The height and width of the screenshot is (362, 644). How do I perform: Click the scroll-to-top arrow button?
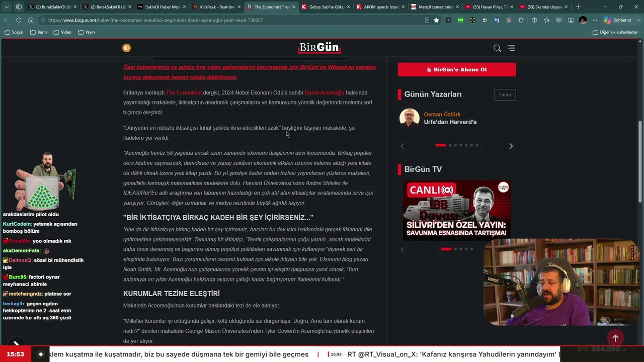click(x=615, y=338)
